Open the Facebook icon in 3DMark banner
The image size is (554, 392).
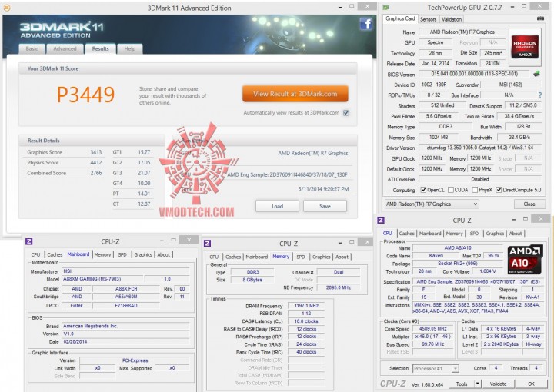(365, 24)
